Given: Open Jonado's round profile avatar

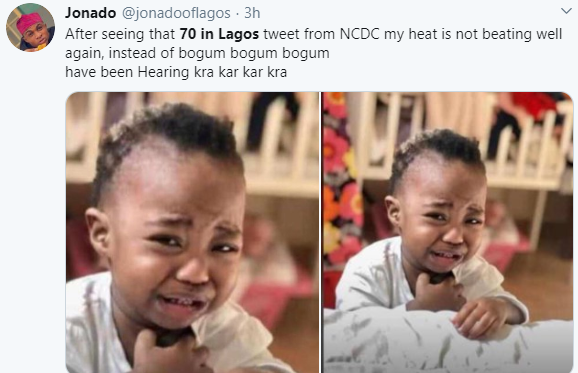Looking at the screenshot, I should coord(31,27).
